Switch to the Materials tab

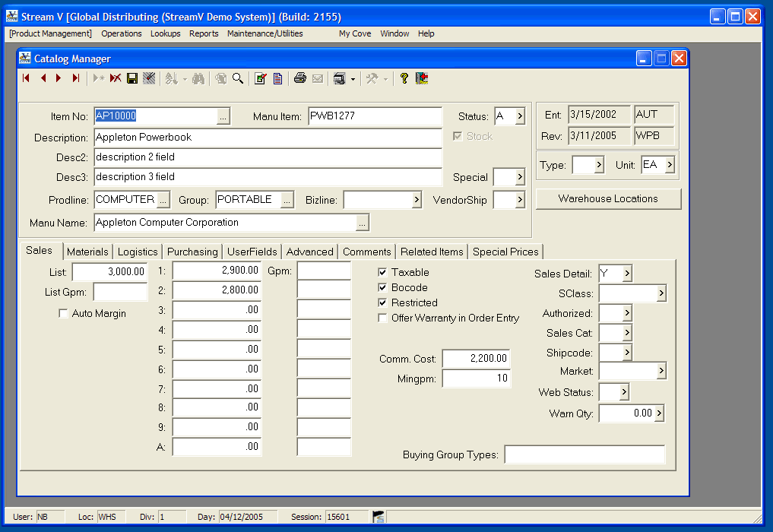pyautogui.click(x=87, y=252)
